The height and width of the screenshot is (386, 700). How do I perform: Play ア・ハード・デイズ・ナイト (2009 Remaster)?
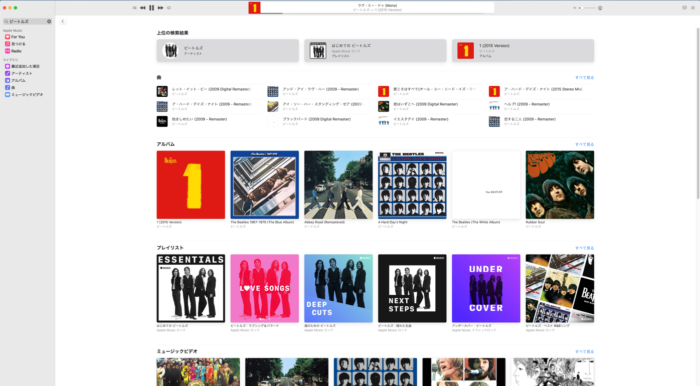point(209,106)
